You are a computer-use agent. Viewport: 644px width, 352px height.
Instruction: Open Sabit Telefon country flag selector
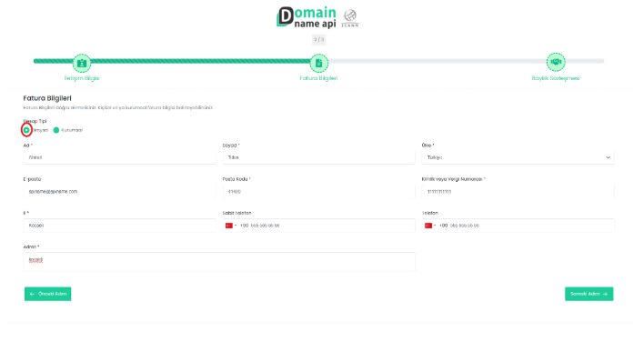point(231,226)
